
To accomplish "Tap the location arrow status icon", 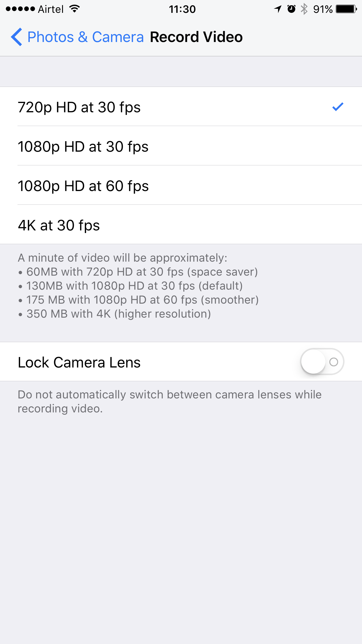I will coord(278,9).
